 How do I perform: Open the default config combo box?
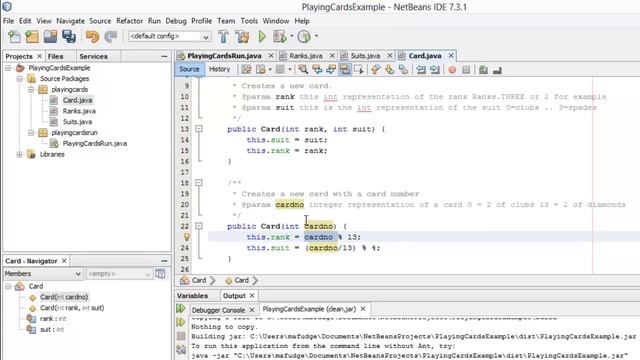click(169, 36)
